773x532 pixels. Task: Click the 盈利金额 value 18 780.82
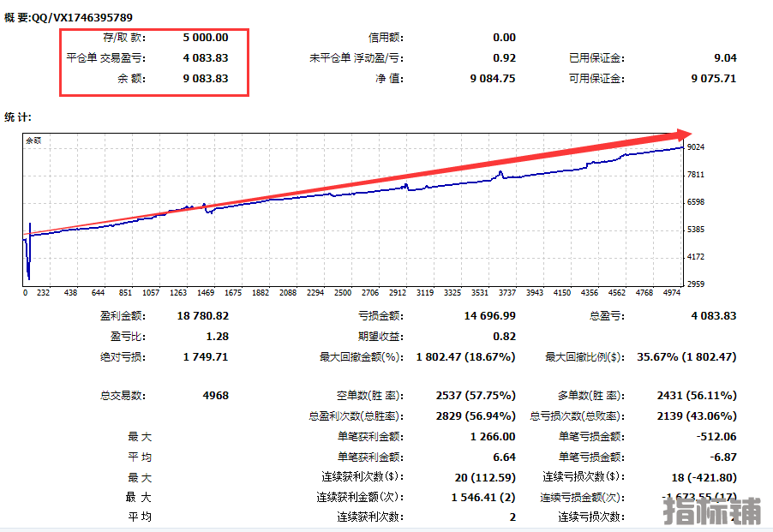coord(203,316)
